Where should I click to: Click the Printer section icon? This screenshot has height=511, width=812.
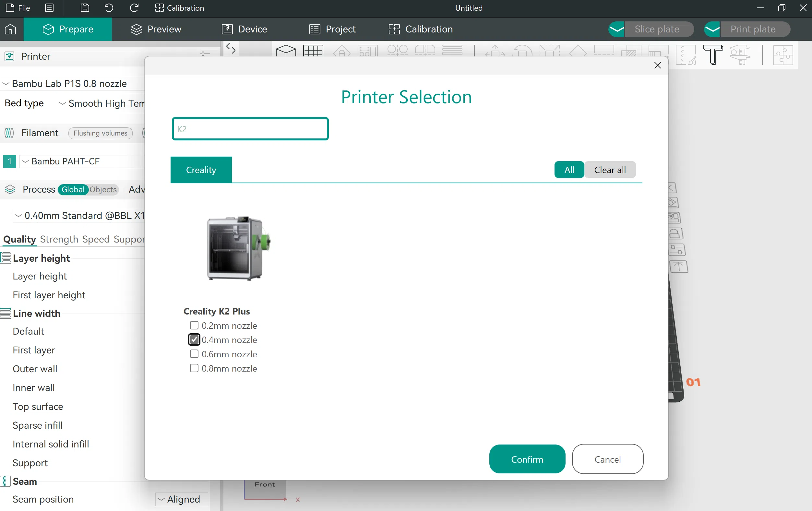click(9, 56)
